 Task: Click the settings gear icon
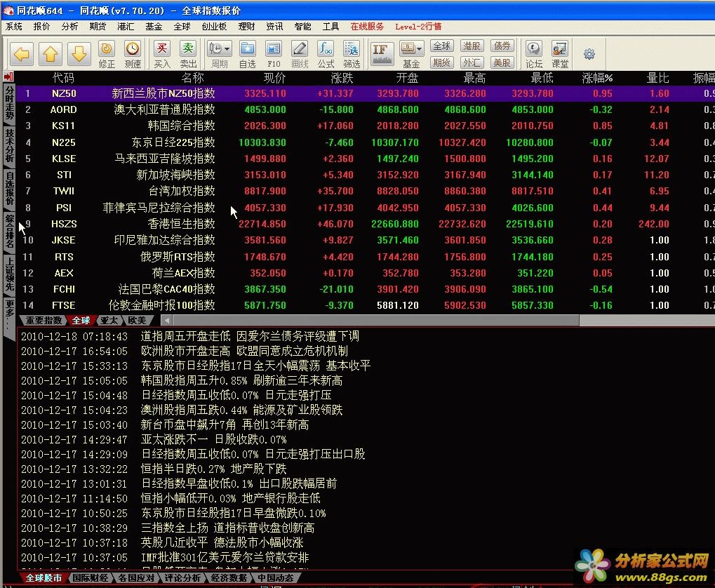(x=589, y=54)
